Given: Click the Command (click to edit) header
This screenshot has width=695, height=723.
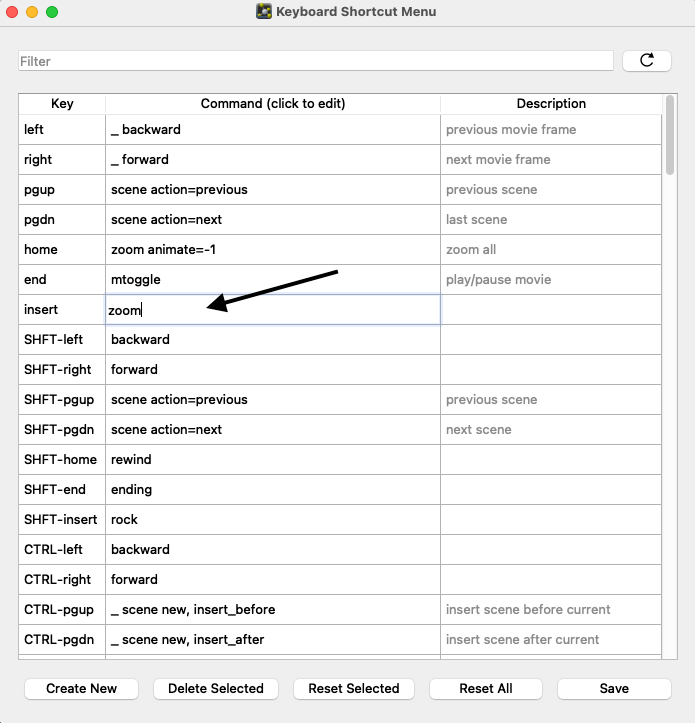Looking at the screenshot, I should (273, 104).
